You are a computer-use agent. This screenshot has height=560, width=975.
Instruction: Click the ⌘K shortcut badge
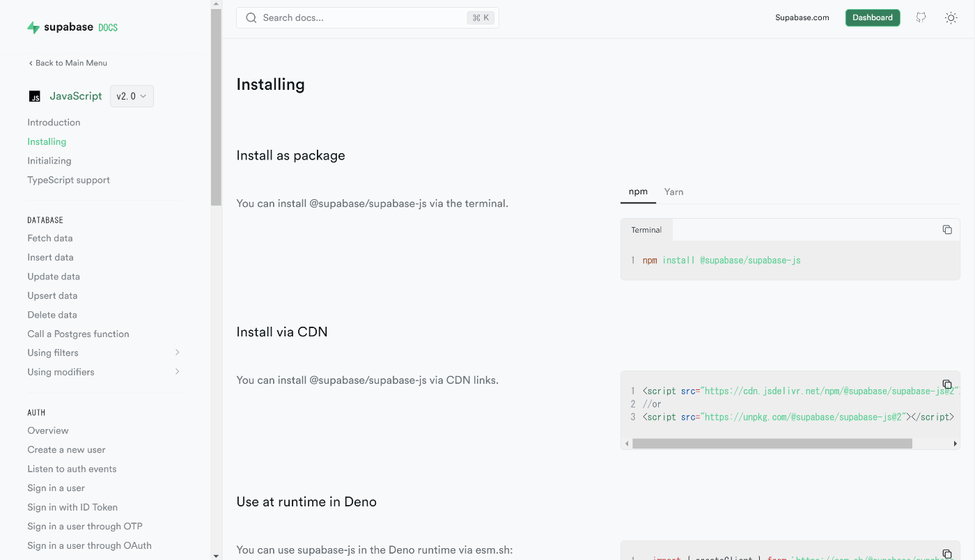481,18
